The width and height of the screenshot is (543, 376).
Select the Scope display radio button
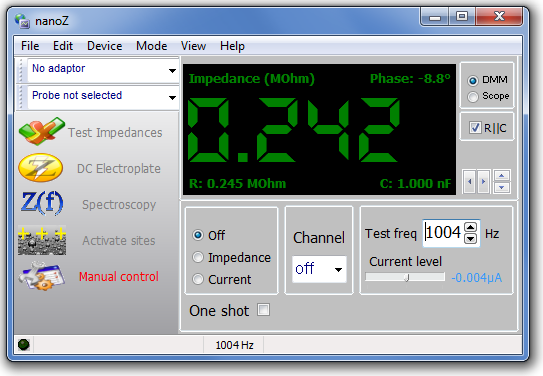[x=473, y=97]
